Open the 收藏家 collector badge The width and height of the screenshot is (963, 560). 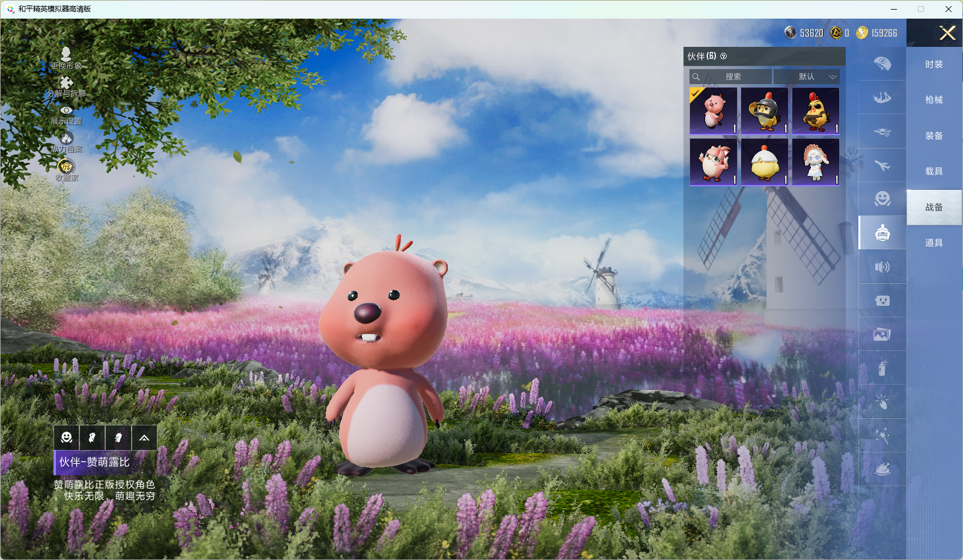click(x=66, y=166)
